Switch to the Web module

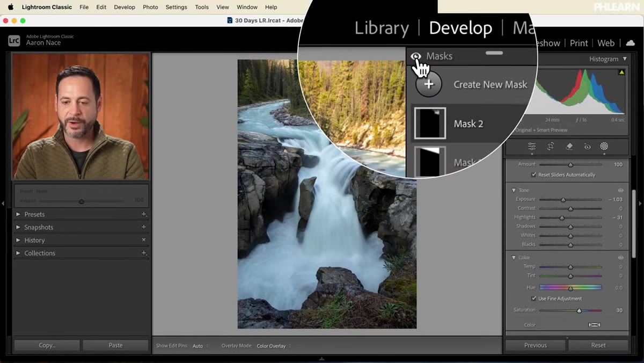coord(606,43)
